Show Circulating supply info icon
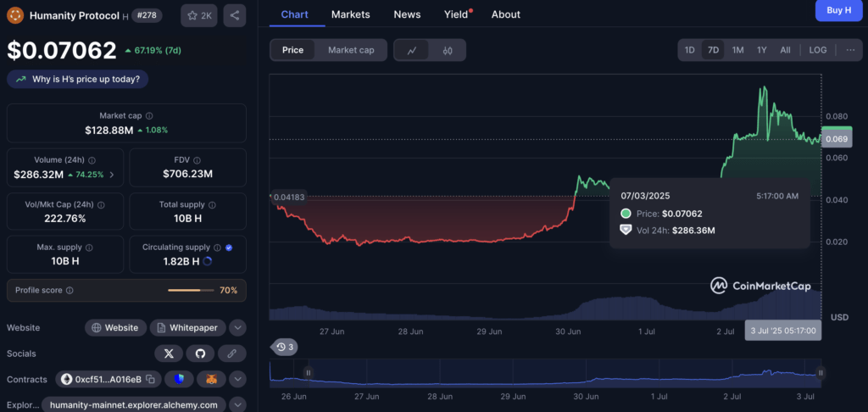This screenshot has width=868, height=412. (218, 248)
